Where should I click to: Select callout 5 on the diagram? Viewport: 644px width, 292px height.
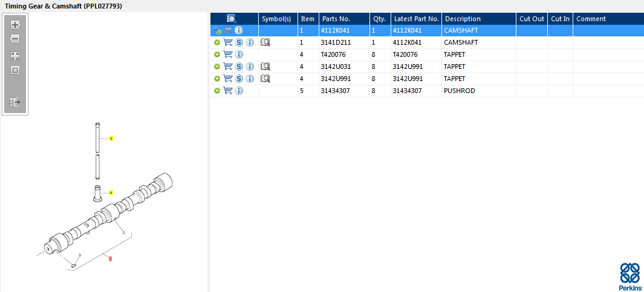click(x=111, y=139)
